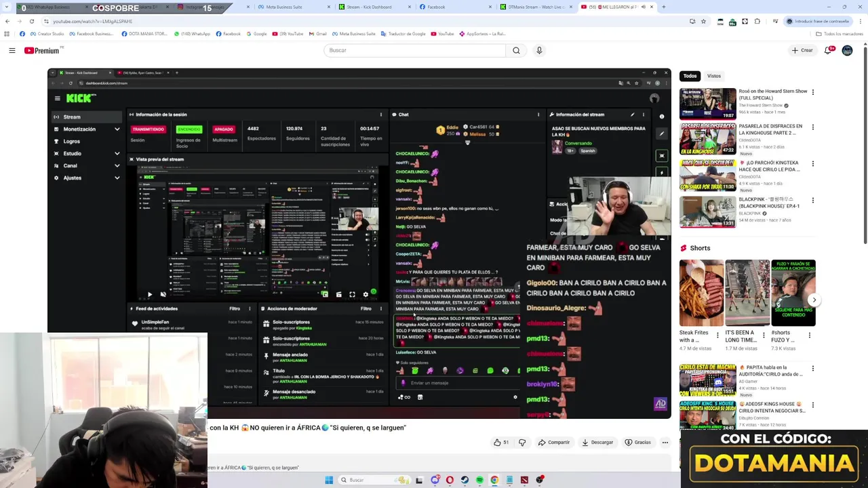Click the browser address bar URL
Viewport: 868px width, 488px height.
pos(93,21)
